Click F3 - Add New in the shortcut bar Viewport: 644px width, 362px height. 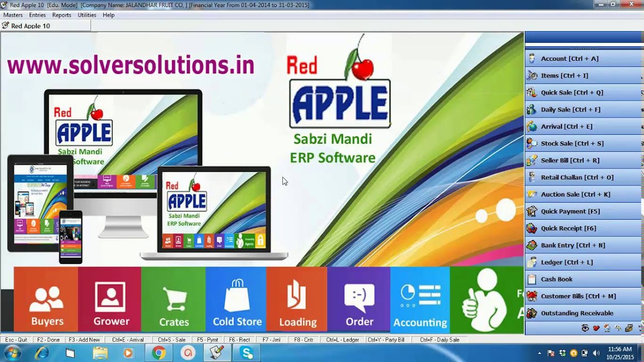click(x=84, y=340)
